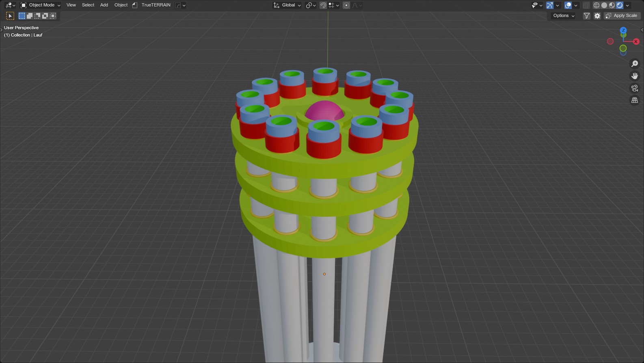Choose the extend selection mode
644x363 pixels.
pos(30,16)
